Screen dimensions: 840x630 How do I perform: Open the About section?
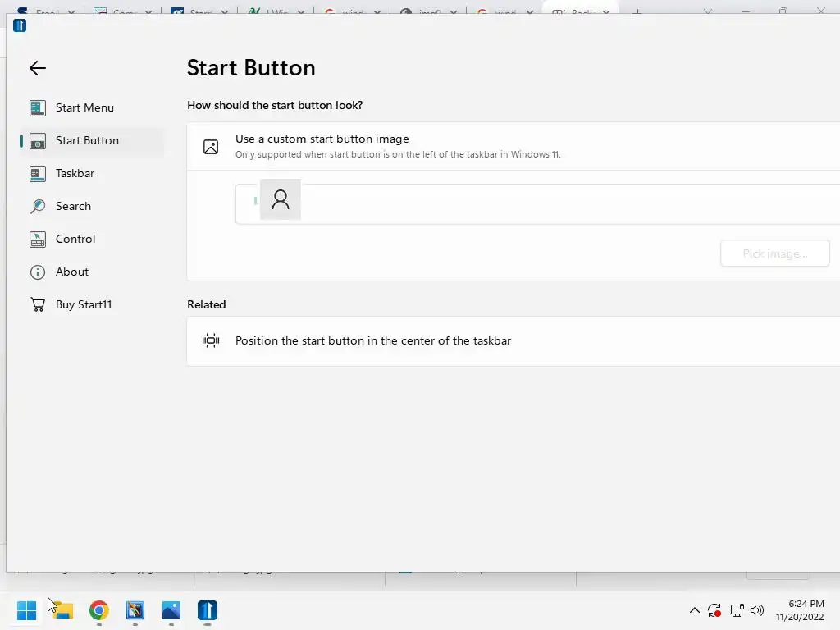[92, 272]
